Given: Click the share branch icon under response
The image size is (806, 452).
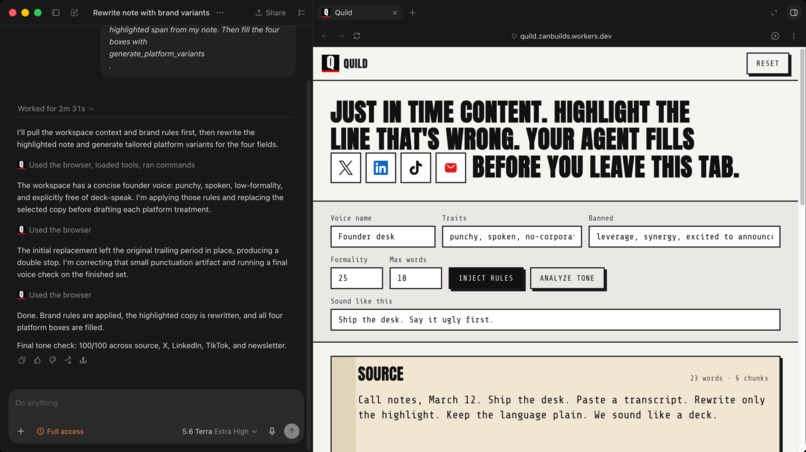Looking at the screenshot, I should (68, 360).
